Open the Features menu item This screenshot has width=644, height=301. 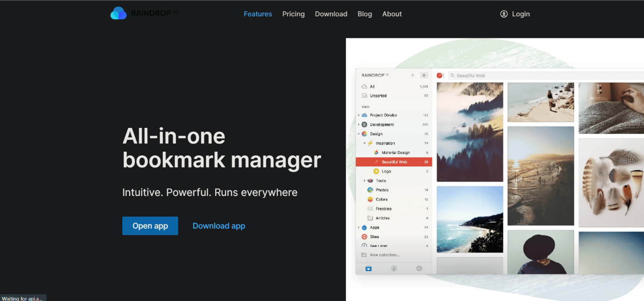point(258,14)
